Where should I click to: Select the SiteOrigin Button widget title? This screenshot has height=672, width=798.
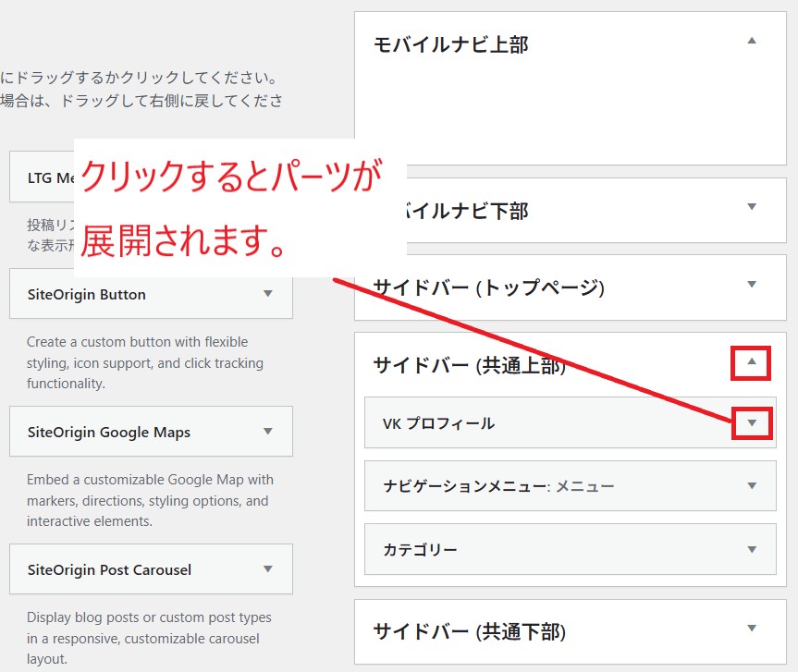pos(87,295)
